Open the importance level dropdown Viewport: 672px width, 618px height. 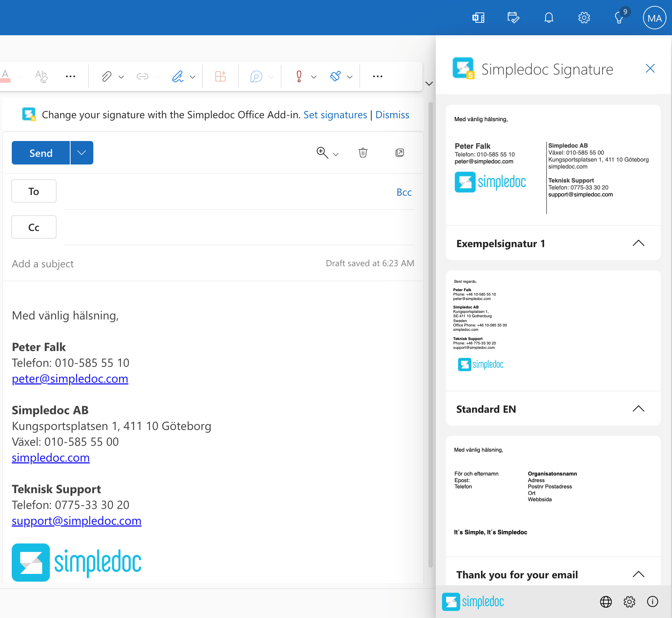point(313,77)
